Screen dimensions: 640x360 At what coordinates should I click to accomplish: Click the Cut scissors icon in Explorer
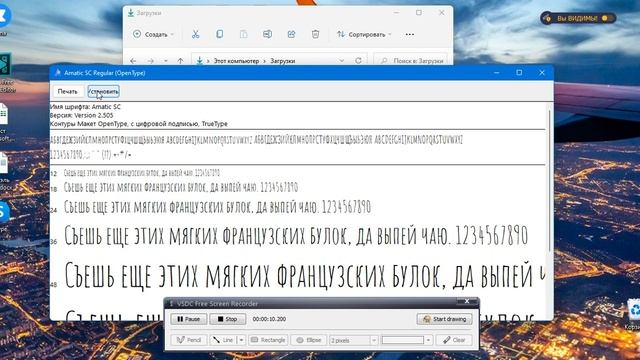(196, 34)
